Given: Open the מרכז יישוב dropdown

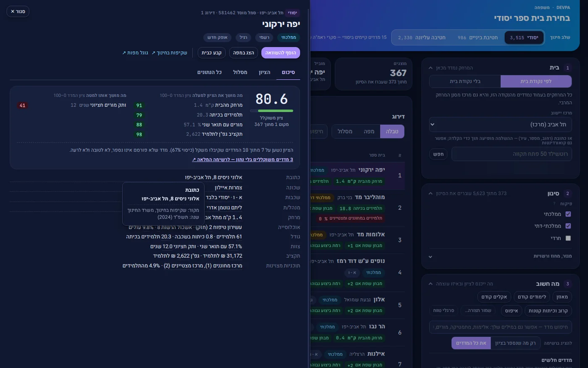Looking at the screenshot, I should point(500,124).
